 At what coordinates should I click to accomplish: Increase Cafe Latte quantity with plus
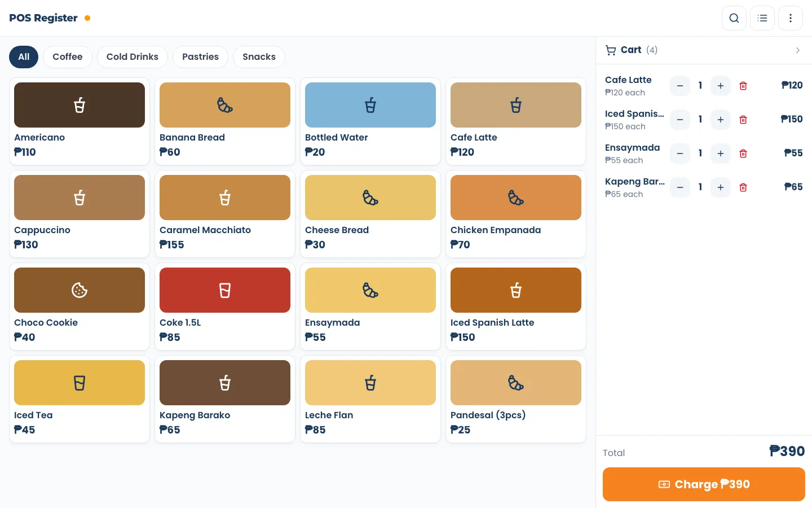click(x=721, y=86)
